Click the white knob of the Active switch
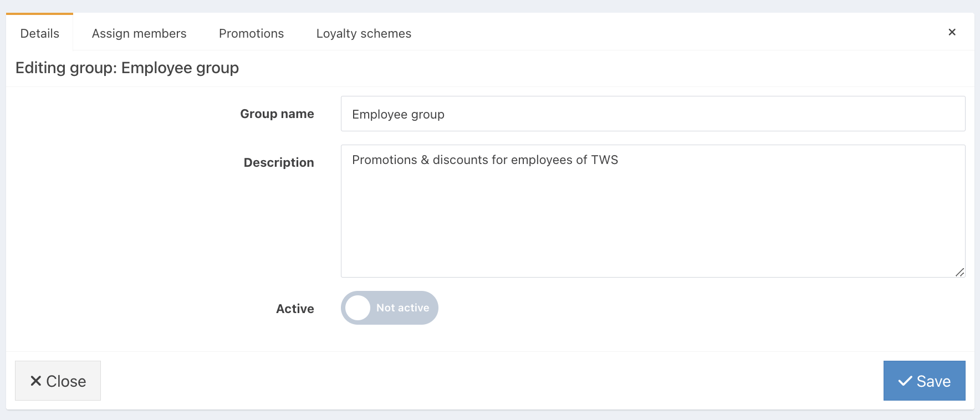The width and height of the screenshot is (980, 420). coord(358,308)
